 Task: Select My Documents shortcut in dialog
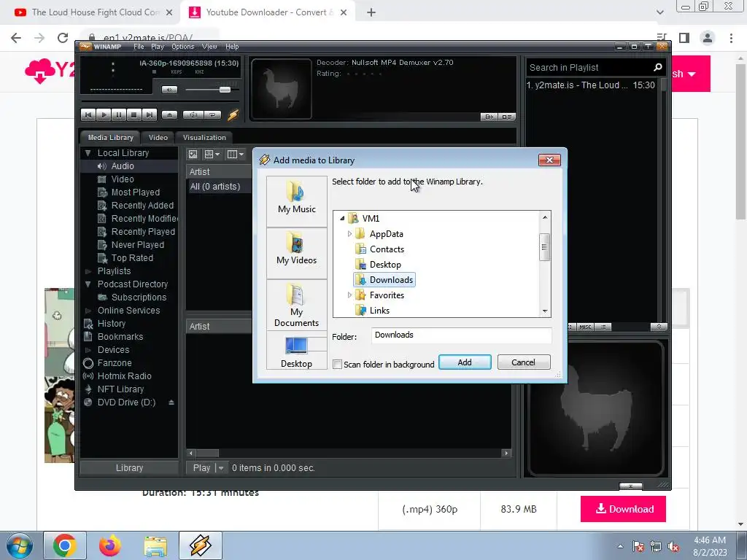point(297,305)
